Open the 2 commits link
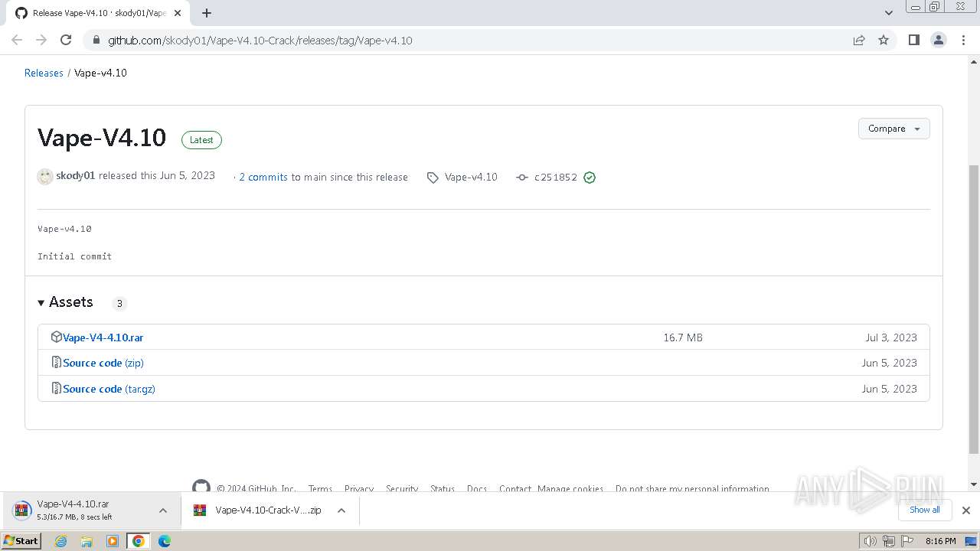Viewport: 980px width, 551px height. [263, 177]
